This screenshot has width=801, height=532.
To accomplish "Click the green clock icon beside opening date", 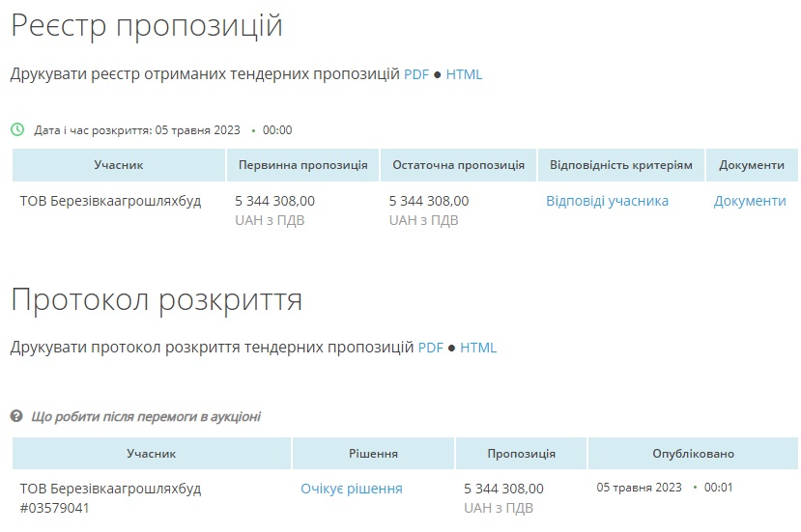I will point(17,129).
